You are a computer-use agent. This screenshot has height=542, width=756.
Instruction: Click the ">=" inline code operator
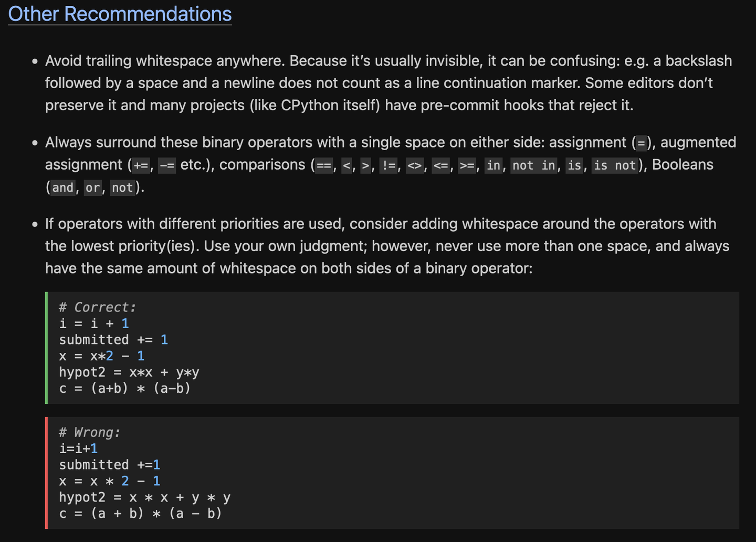466,165
